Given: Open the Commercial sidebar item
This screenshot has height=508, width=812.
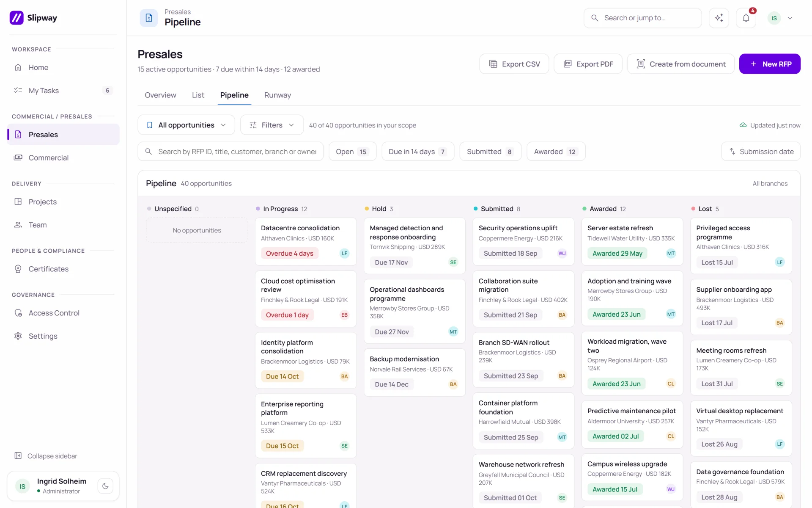Looking at the screenshot, I should click(x=63, y=157).
